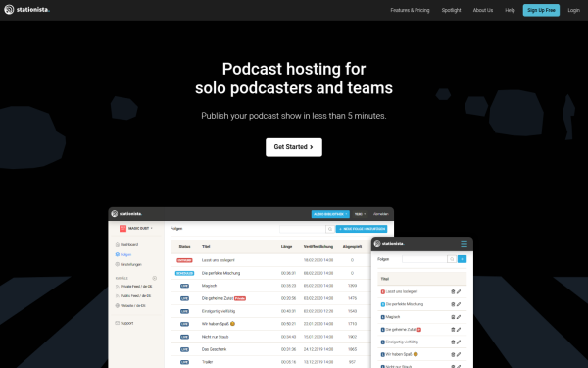Open Support in preview sidebar
The width and height of the screenshot is (588, 368).
point(124,323)
